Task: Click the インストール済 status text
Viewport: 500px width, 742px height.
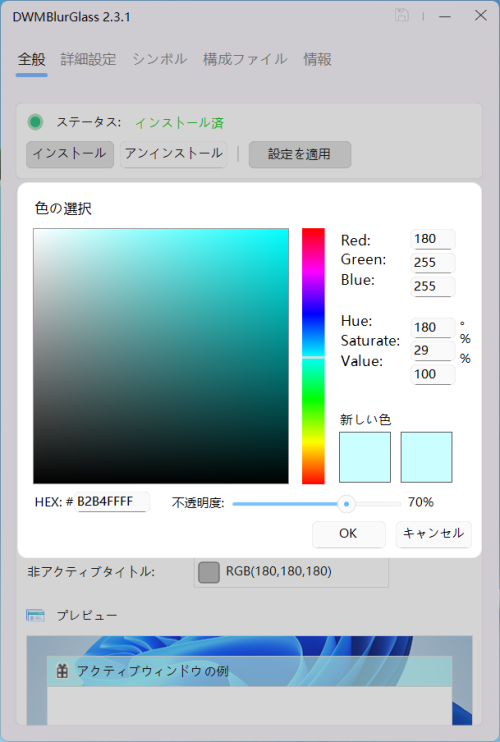Action: (180, 123)
